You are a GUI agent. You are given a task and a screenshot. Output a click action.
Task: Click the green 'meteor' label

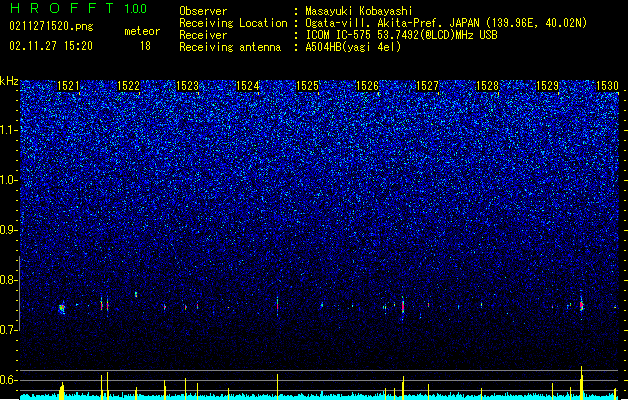(142, 31)
